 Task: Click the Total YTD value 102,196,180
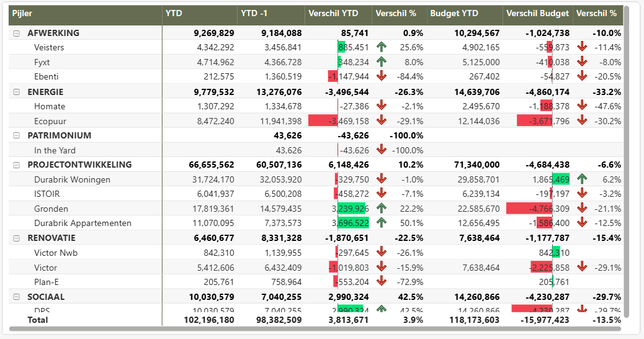[209, 320]
